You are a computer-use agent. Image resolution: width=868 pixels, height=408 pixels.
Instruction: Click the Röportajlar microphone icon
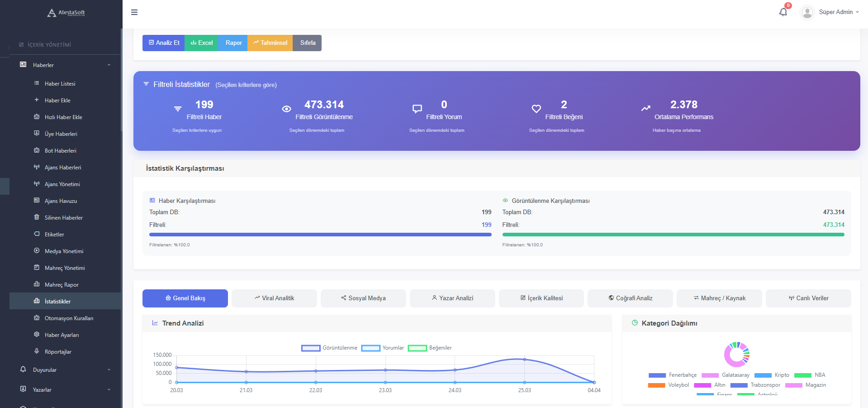pyautogui.click(x=37, y=351)
